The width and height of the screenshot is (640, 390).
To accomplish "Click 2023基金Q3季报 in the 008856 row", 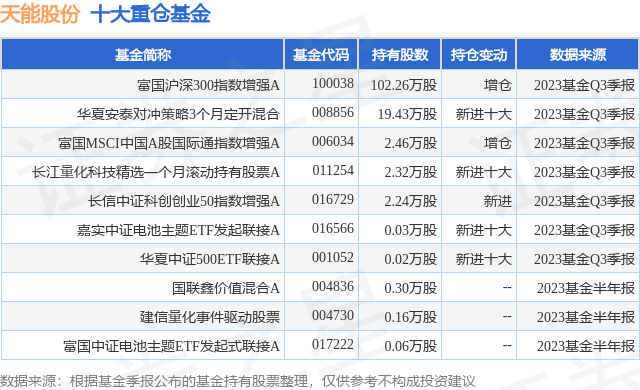I will pyautogui.click(x=584, y=114).
